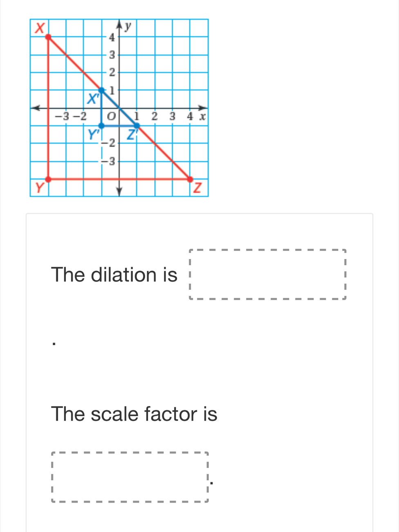Click the text 'The scale factor is'
The height and width of the screenshot is (532, 399).
coord(134,414)
